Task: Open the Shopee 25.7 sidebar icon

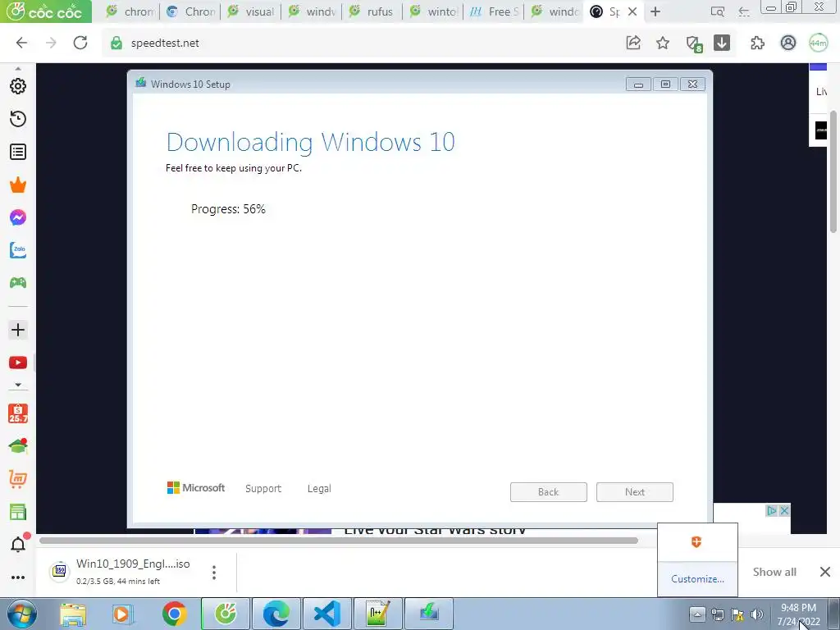Action: pyautogui.click(x=18, y=413)
